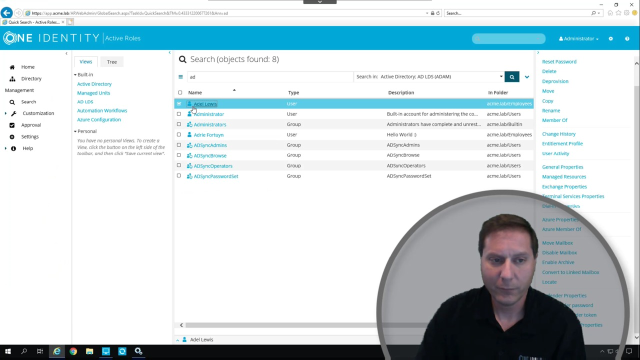Click the Reset Password link
This screenshot has height=360, width=640.
tap(559, 62)
